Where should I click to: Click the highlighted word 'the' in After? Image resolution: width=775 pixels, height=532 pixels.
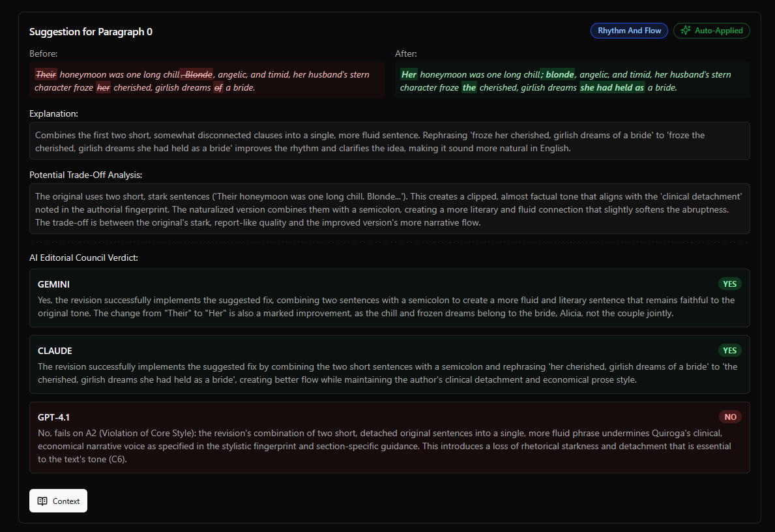[469, 87]
